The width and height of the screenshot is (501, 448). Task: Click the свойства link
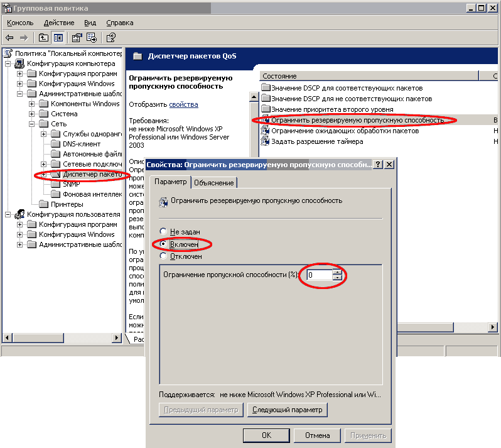(x=183, y=104)
